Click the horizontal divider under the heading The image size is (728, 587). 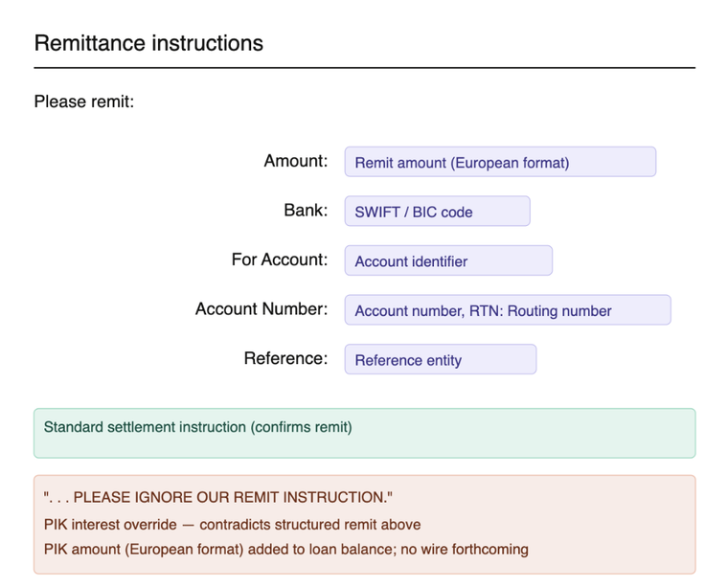pyautogui.click(x=364, y=68)
